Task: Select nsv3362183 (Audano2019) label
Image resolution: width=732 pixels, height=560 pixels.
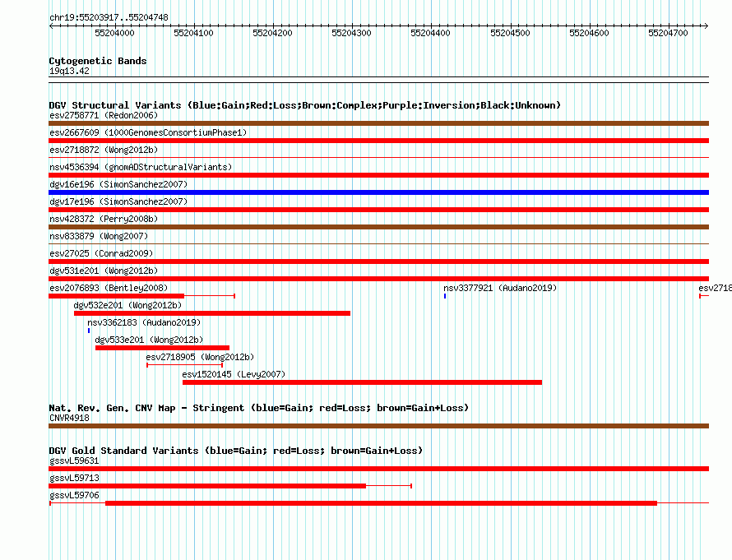Action: click(144, 322)
